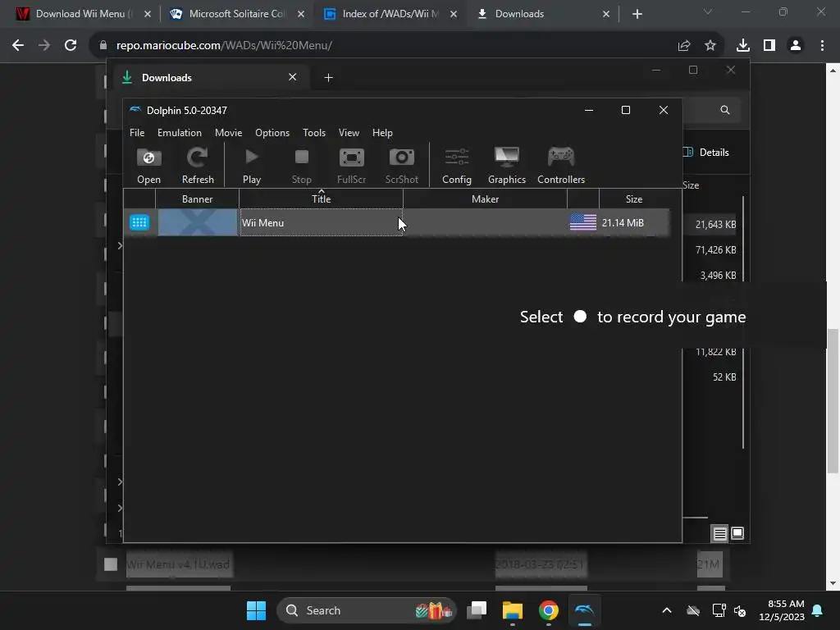Open Chrome from the taskbar
The image size is (840, 630).
click(x=548, y=610)
